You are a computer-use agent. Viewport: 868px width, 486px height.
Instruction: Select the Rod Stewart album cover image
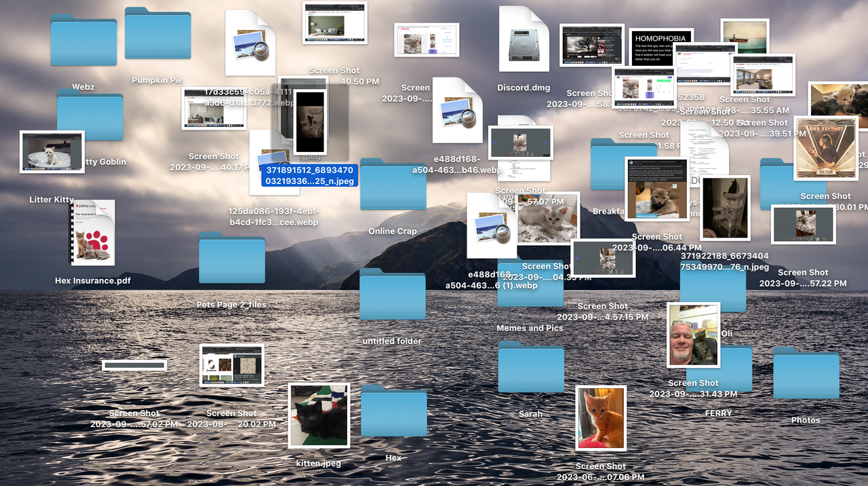click(825, 148)
